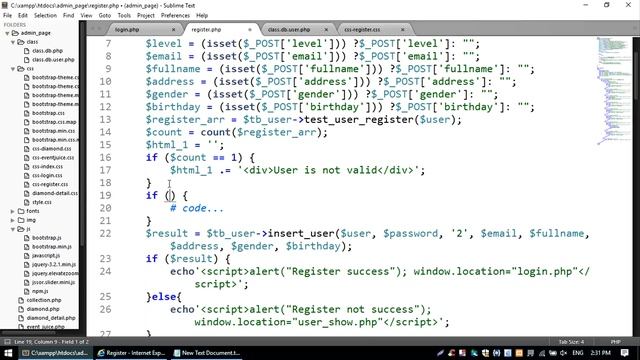Viewport: 640px width, 360px height.
Task: Switch to the login.php tab
Action: pyautogui.click(x=127, y=30)
